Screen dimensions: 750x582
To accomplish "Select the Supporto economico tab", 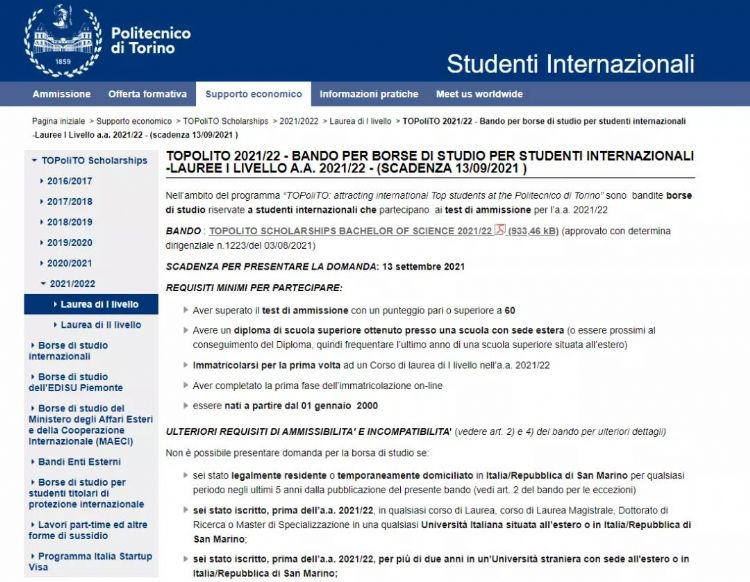I will tap(253, 94).
